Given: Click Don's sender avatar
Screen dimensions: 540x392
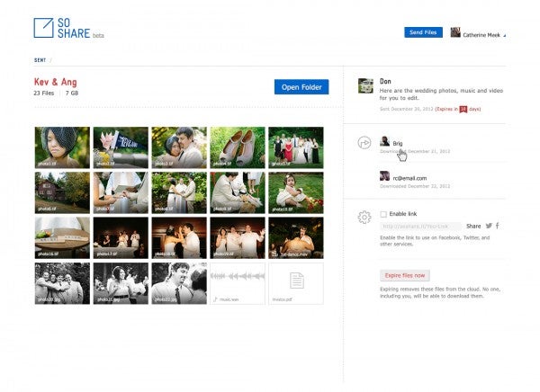Looking at the screenshot, I should point(365,85).
